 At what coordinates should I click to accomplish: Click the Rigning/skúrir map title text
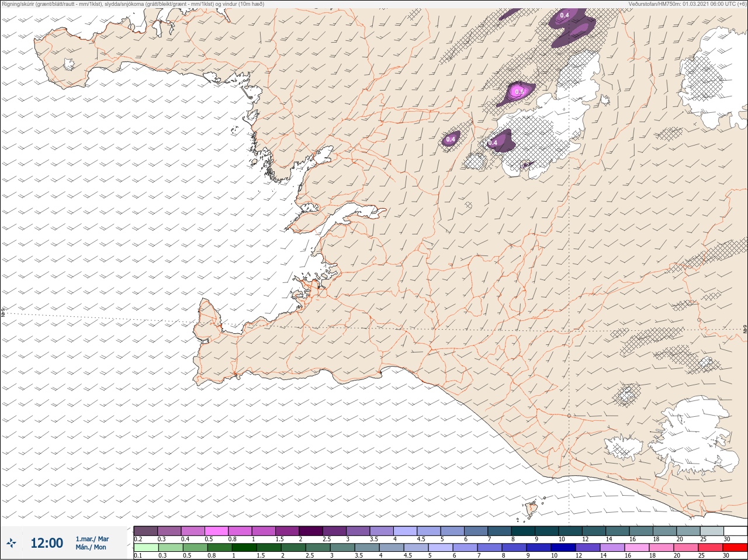(133, 4)
